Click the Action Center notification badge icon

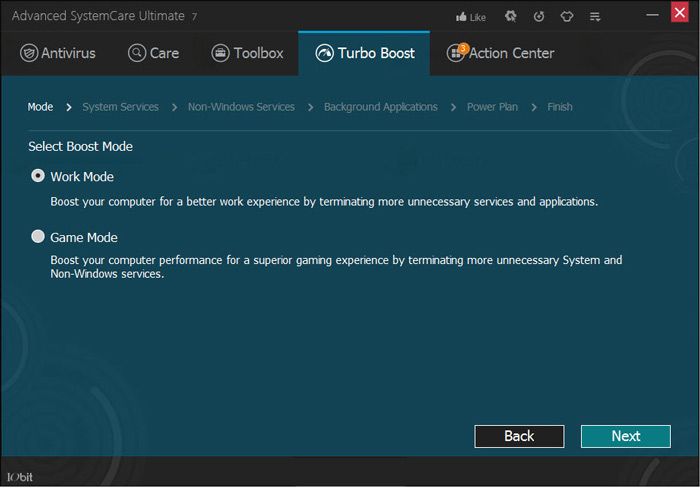pyautogui.click(x=463, y=48)
